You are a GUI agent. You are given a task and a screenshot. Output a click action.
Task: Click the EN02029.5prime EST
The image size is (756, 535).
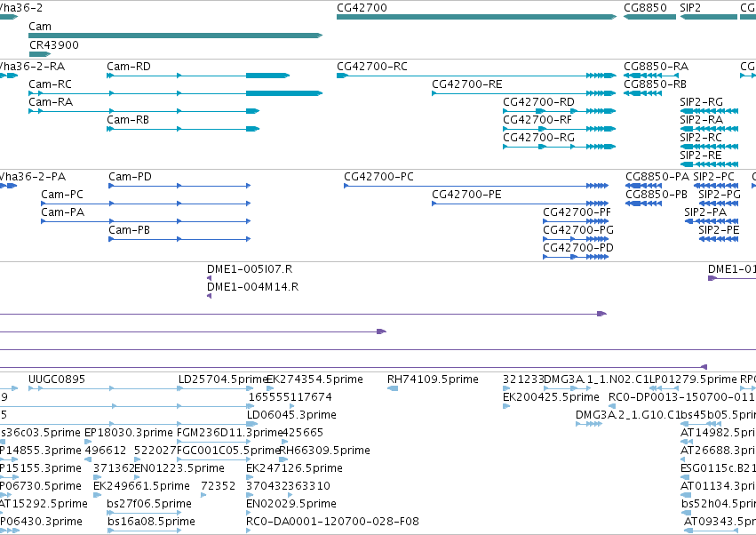tap(250, 514)
